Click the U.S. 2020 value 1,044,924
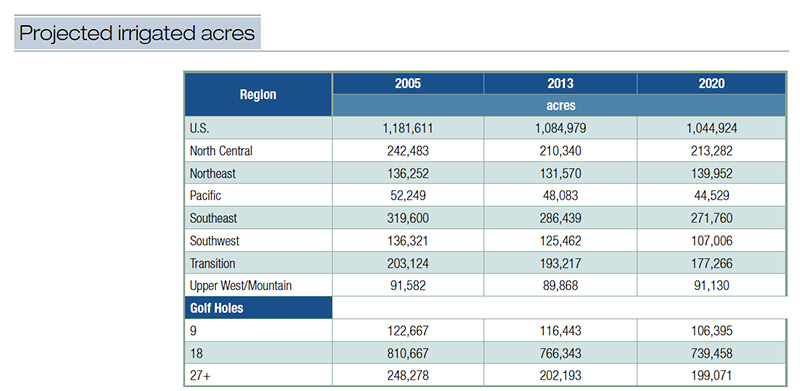The height and width of the screenshot is (391, 800). (x=711, y=128)
